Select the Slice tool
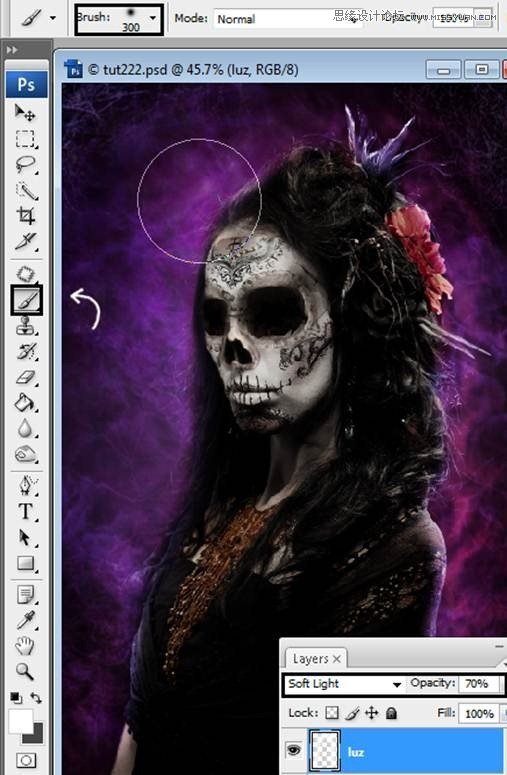This screenshot has width=507, height=775. click(25, 241)
